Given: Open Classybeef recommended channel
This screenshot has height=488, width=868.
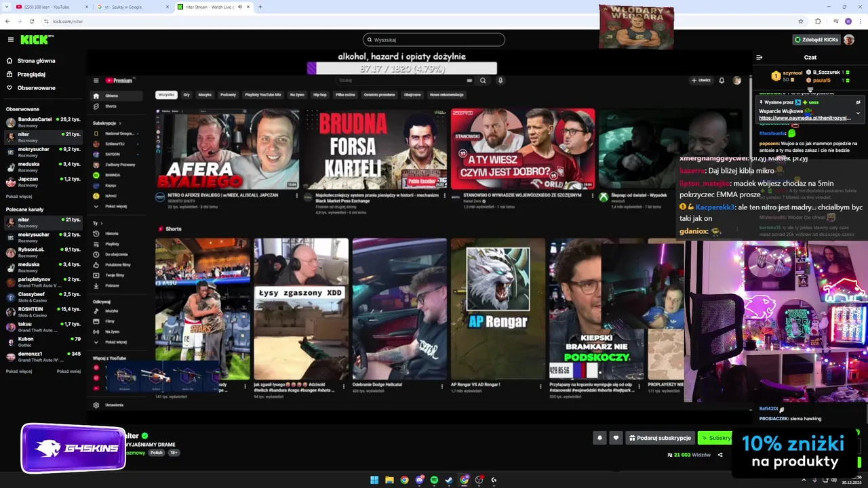Looking at the screenshot, I should point(43,297).
